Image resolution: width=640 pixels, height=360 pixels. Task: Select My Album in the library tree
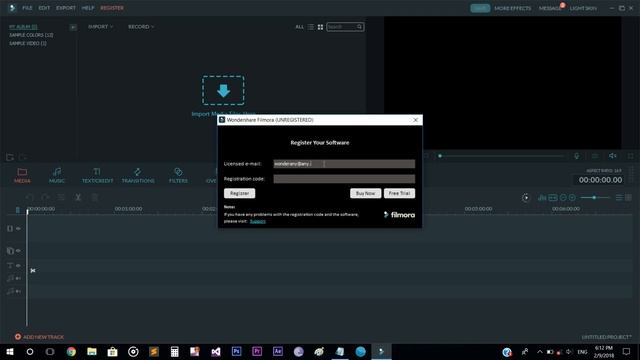pos(23,27)
